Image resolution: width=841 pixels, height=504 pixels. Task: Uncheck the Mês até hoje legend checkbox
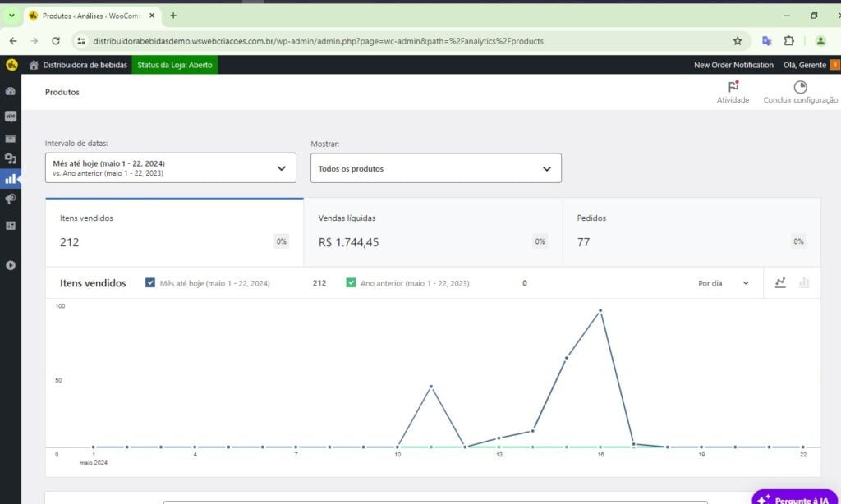coord(150,283)
